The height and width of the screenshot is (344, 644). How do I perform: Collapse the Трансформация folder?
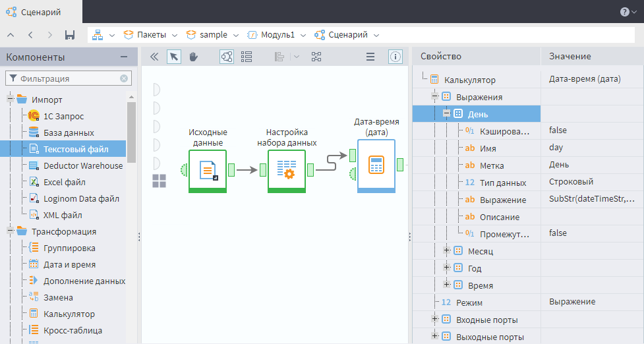pyautogui.click(x=10, y=231)
